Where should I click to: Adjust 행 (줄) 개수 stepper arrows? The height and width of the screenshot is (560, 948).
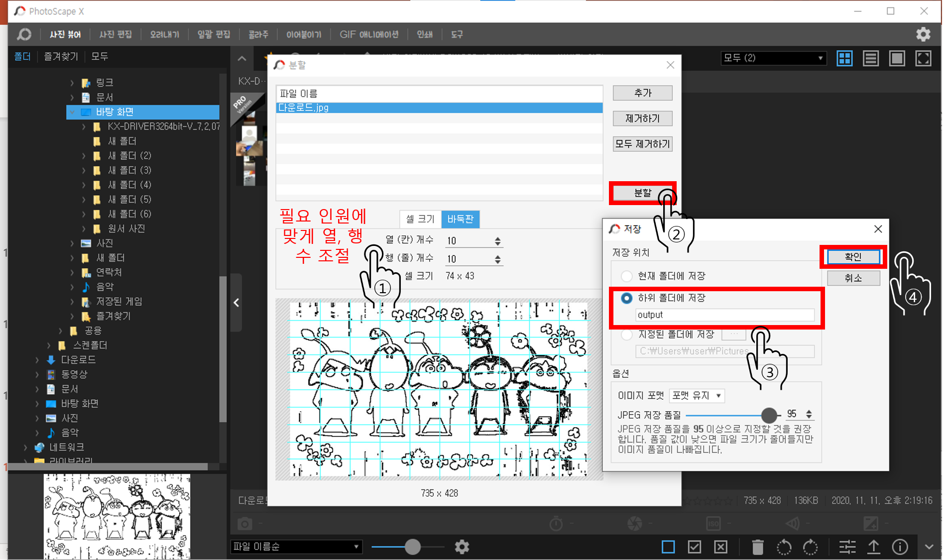tap(497, 259)
